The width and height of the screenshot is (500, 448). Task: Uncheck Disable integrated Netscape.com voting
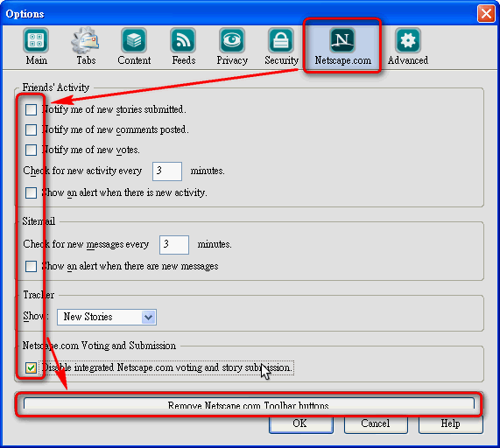(x=31, y=368)
